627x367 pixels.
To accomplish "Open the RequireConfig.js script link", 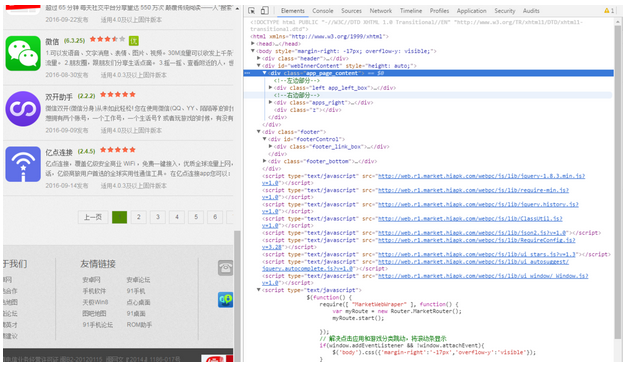I will click(477, 240).
